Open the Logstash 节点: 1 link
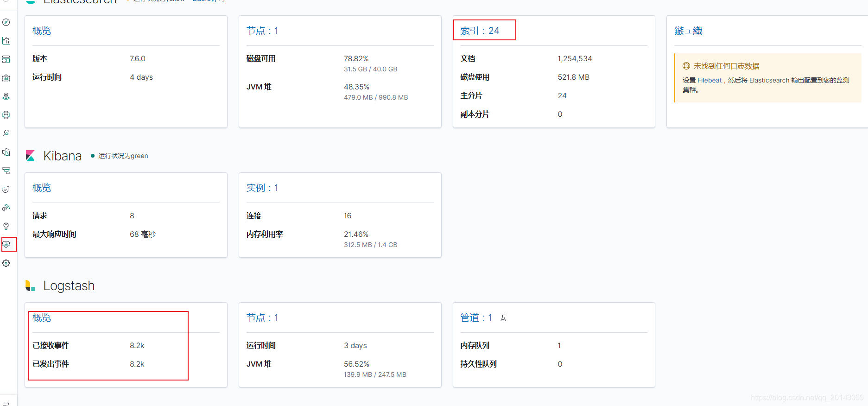This screenshot has height=406, width=868. pos(262,317)
